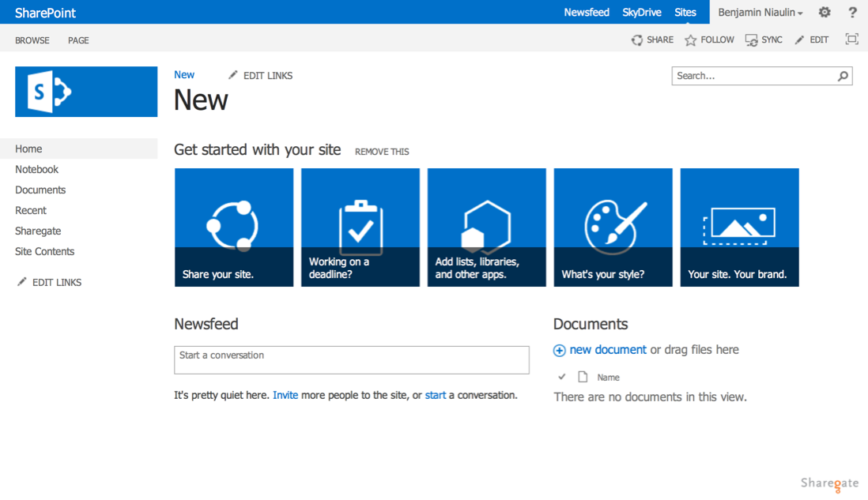868x500 pixels.
Task: Open the "What's your style?" palette tile
Action: pos(613,227)
